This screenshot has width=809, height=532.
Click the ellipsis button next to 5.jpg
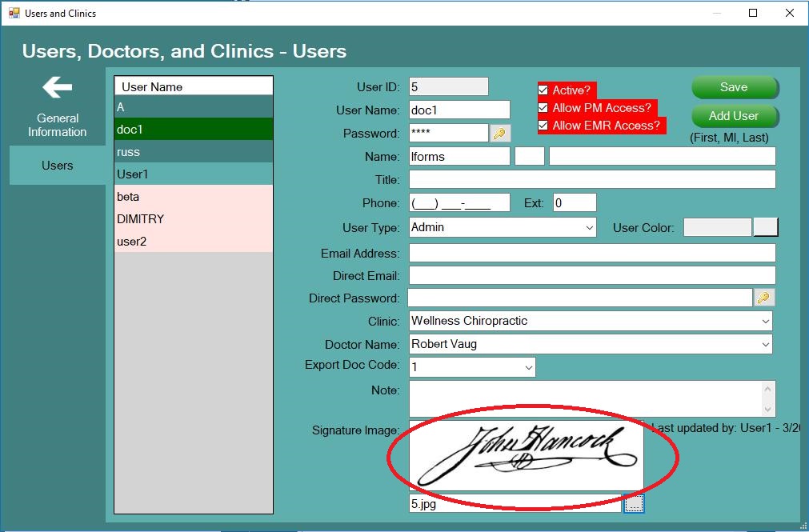(634, 504)
